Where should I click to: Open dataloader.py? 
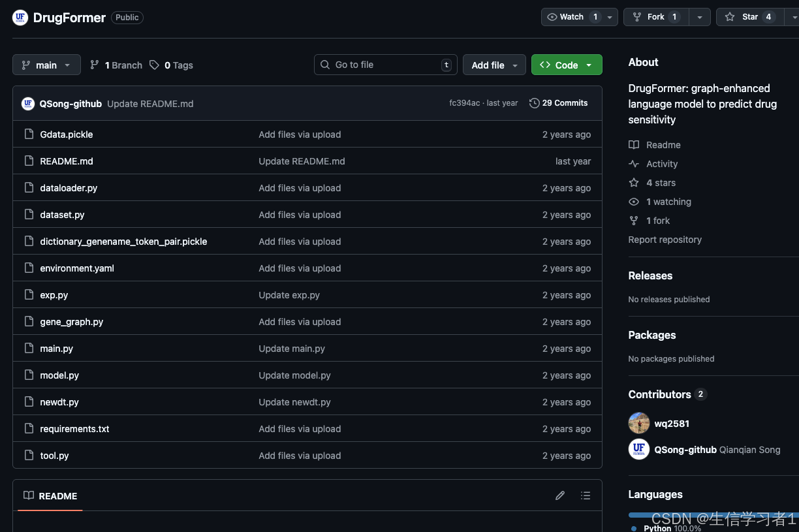coord(69,188)
